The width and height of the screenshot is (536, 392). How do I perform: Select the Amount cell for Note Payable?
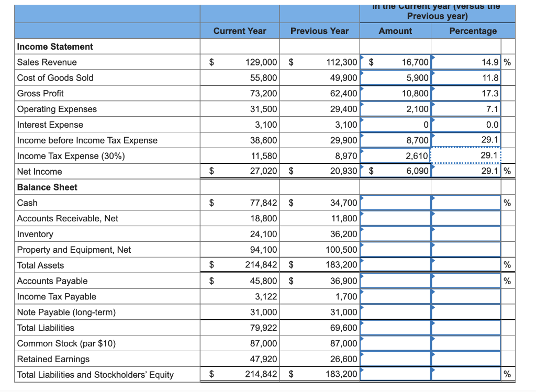pyautogui.click(x=395, y=311)
